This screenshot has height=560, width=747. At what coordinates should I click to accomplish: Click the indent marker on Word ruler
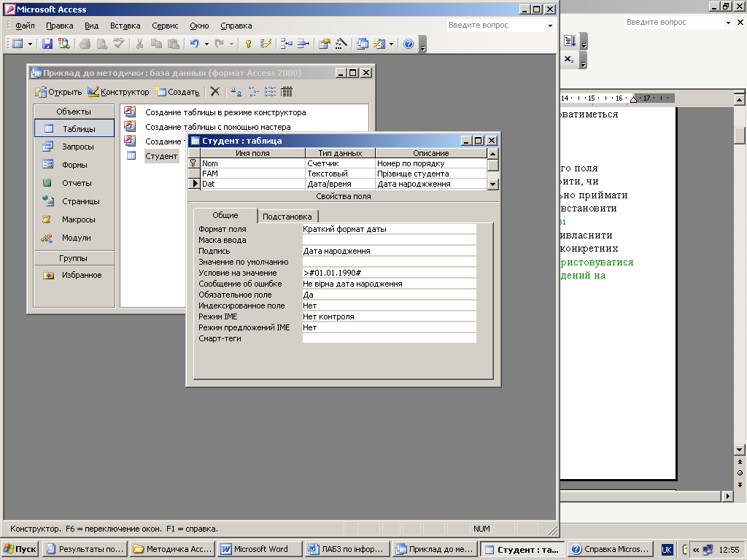pos(633,98)
